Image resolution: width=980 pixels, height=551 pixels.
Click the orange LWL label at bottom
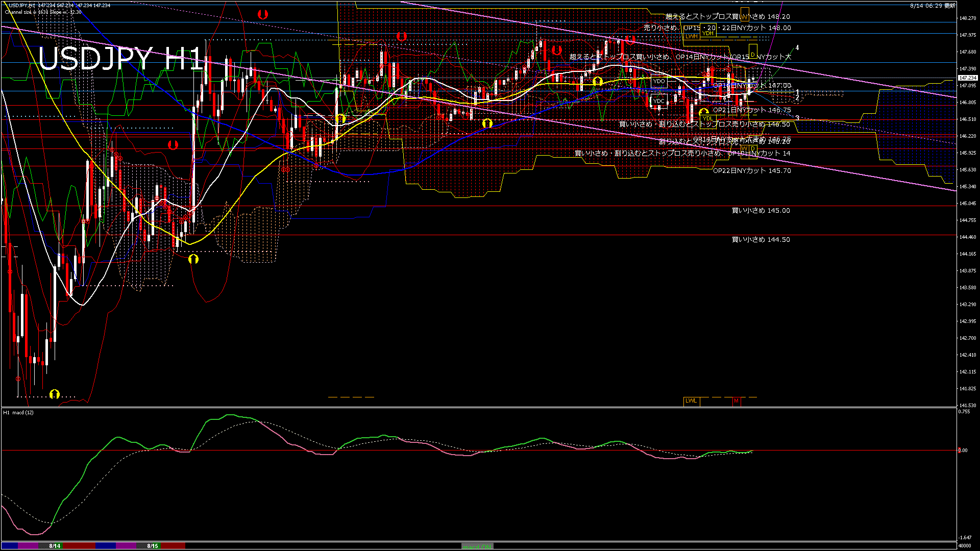[x=691, y=401]
